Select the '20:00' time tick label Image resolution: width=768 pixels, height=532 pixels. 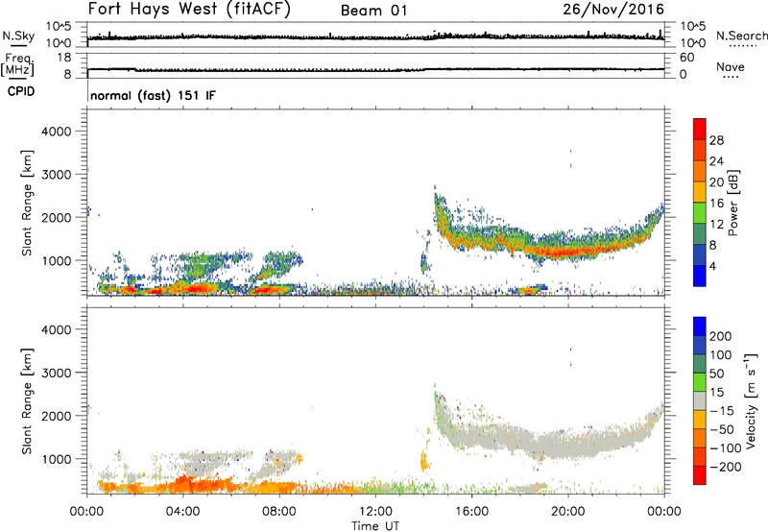coord(567,512)
